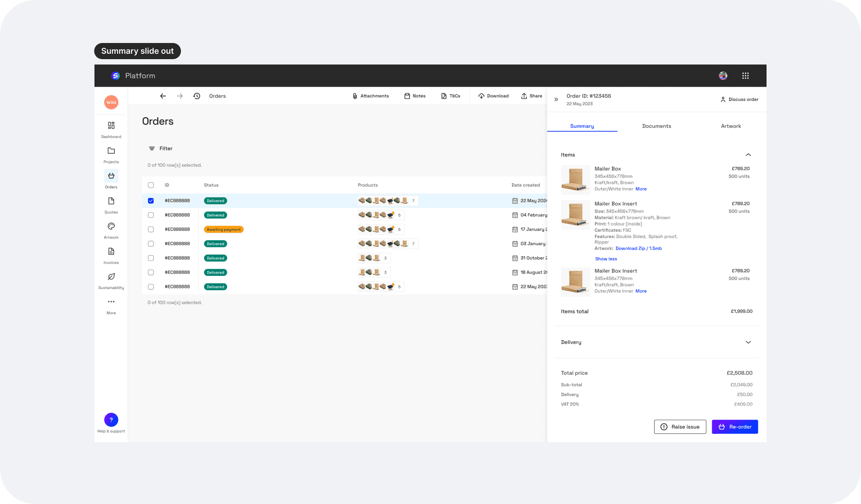861x504 pixels.
Task: Click the Re-order button
Action: (x=734, y=427)
